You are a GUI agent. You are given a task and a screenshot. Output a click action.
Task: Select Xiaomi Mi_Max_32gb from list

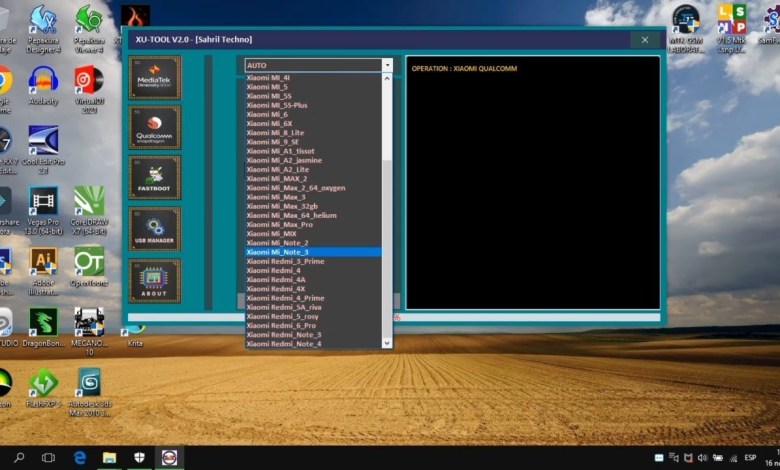click(x=313, y=206)
